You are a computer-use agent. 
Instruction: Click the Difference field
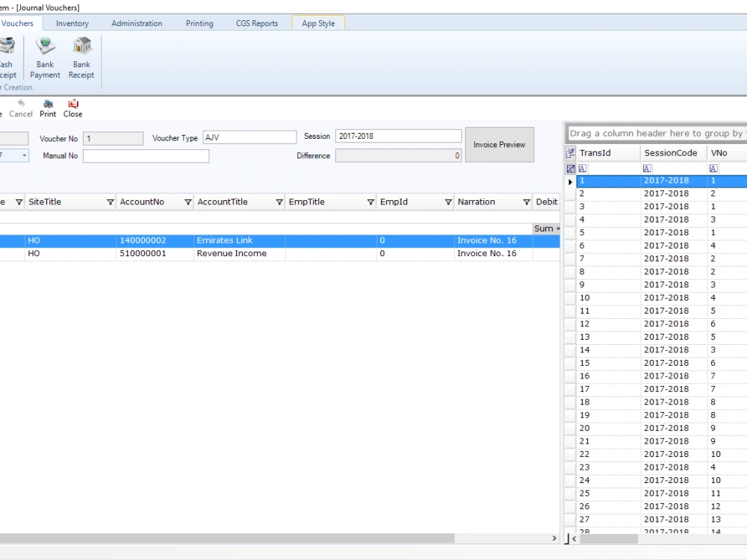tap(398, 156)
